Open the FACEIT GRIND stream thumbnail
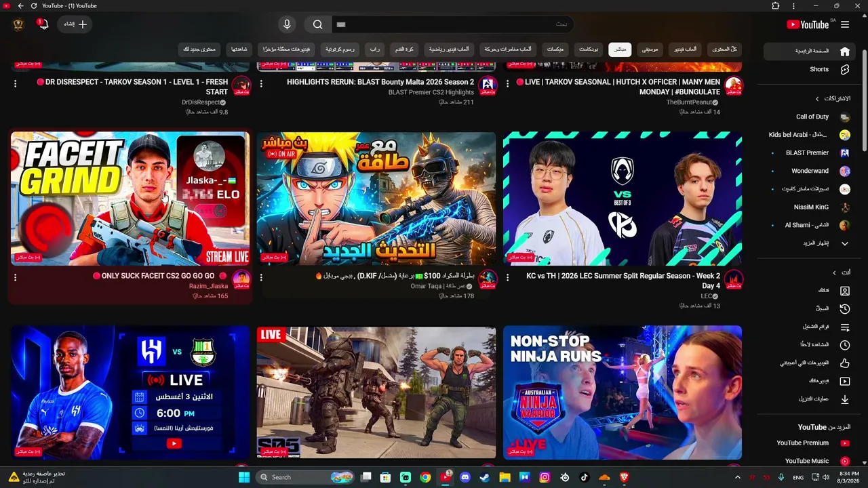 (130, 199)
